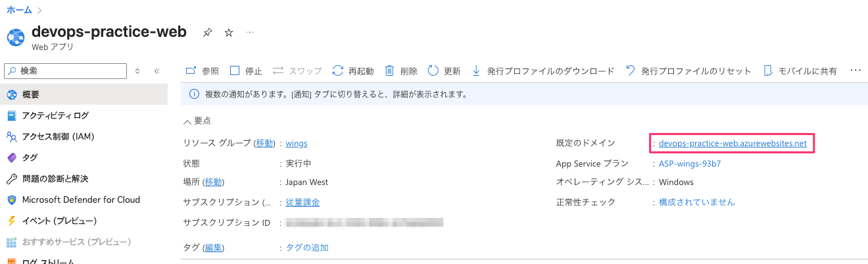This screenshot has width=868, height=264.
Task: Open devops-practice-web.azurewebsites.net domain link
Action: pyautogui.click(x=733, y=143)
